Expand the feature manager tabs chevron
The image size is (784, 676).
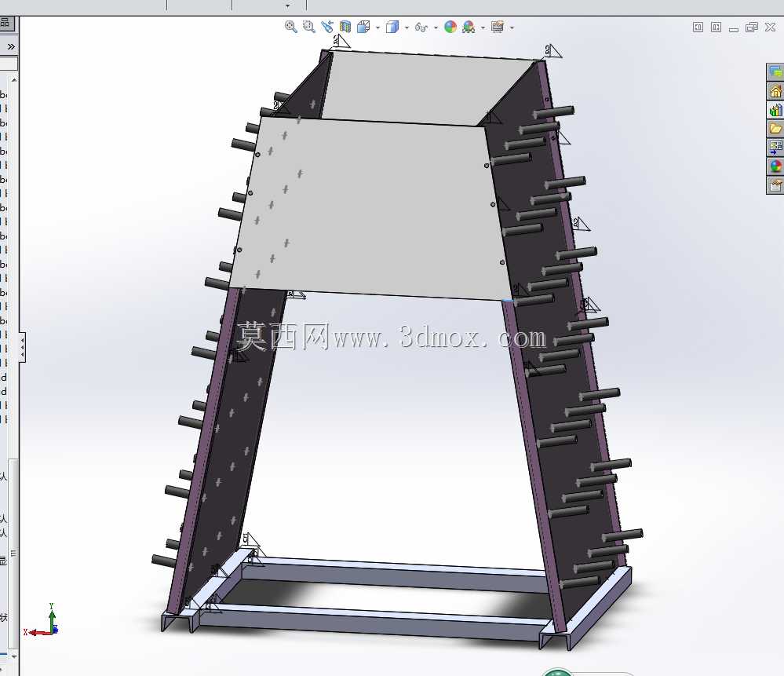(x=10, y=46)
